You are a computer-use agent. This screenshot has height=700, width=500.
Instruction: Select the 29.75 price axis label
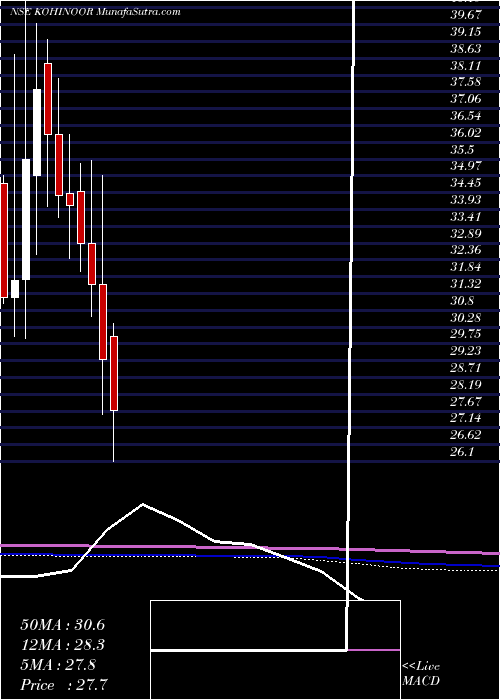coord(466,334)
